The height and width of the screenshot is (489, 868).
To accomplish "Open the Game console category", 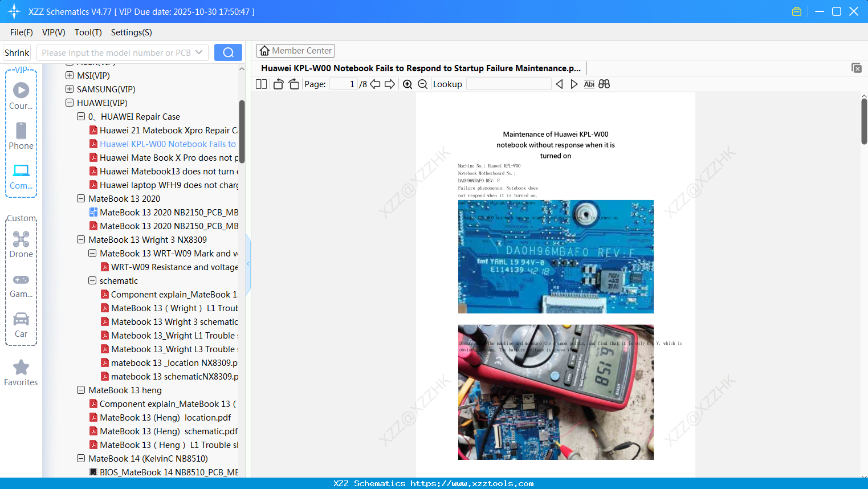I will pyautogui.click(x=21, y=285).
